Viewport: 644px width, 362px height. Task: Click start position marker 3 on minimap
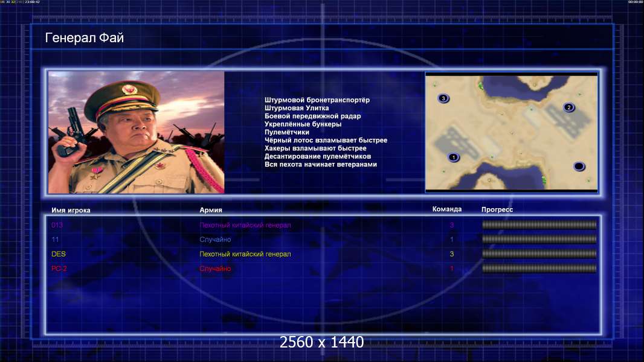click(443, 98)
